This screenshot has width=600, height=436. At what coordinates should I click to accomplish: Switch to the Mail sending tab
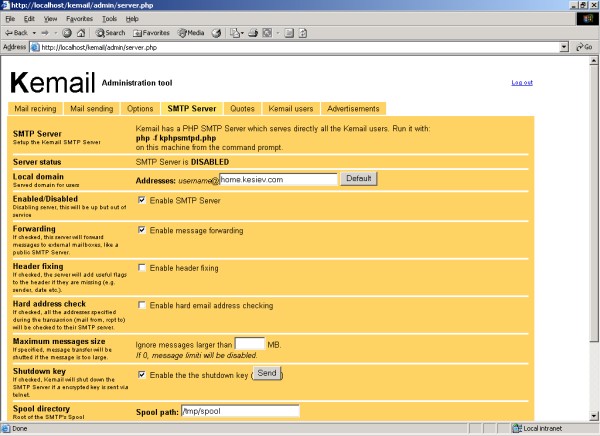92,109
